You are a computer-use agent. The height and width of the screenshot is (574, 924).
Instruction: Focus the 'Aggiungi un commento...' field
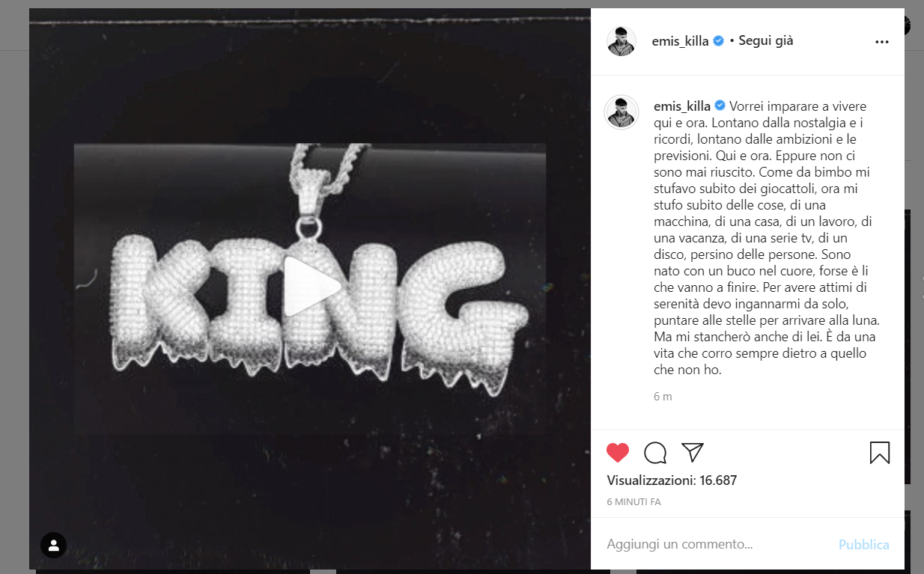coord(719,544)
